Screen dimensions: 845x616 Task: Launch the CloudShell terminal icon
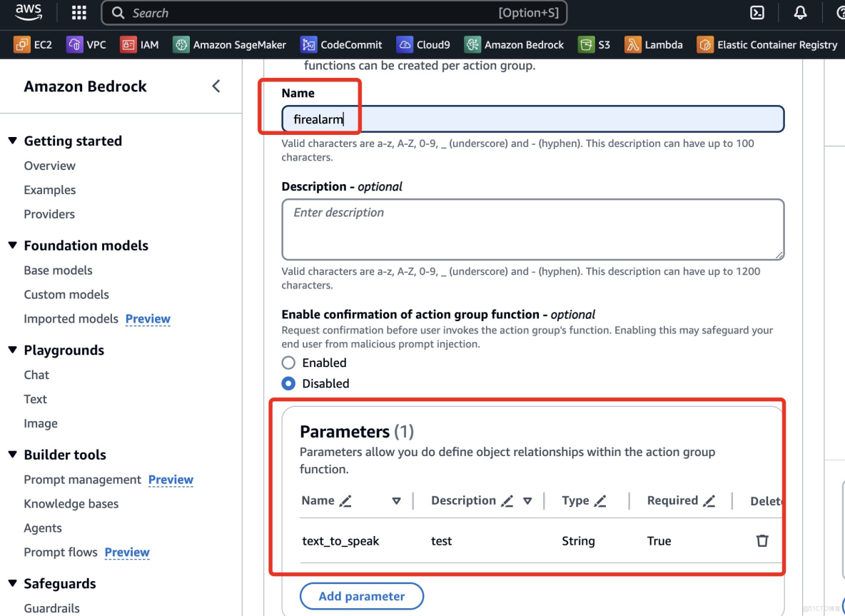click(757, 13)
